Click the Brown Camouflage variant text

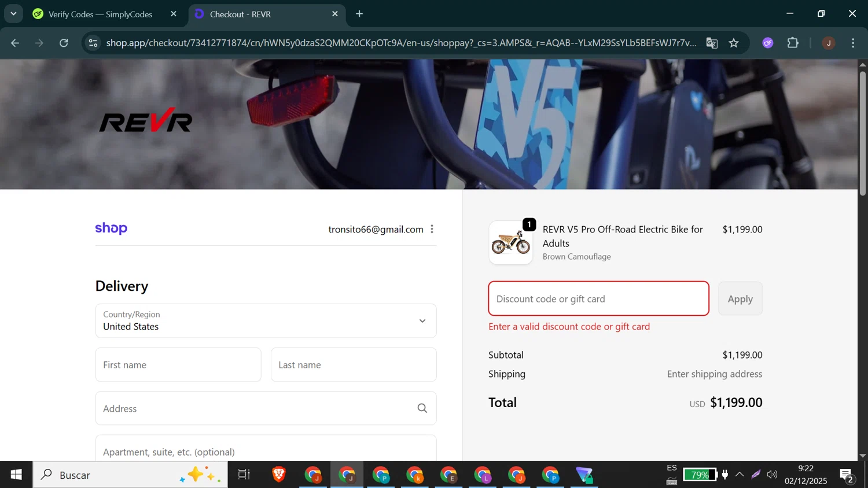point(577,257)
